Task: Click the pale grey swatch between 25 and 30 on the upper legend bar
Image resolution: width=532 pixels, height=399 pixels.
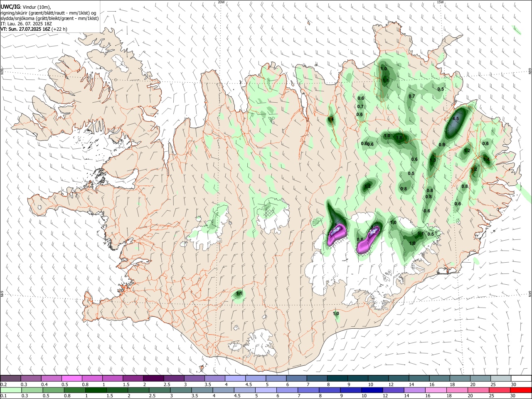Action: pyautogui.click(x=501, y=378)
